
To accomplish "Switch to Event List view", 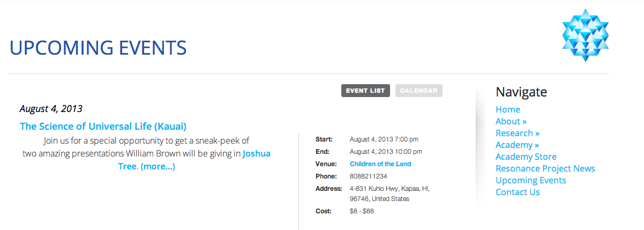I will click(x=365, y=91).
